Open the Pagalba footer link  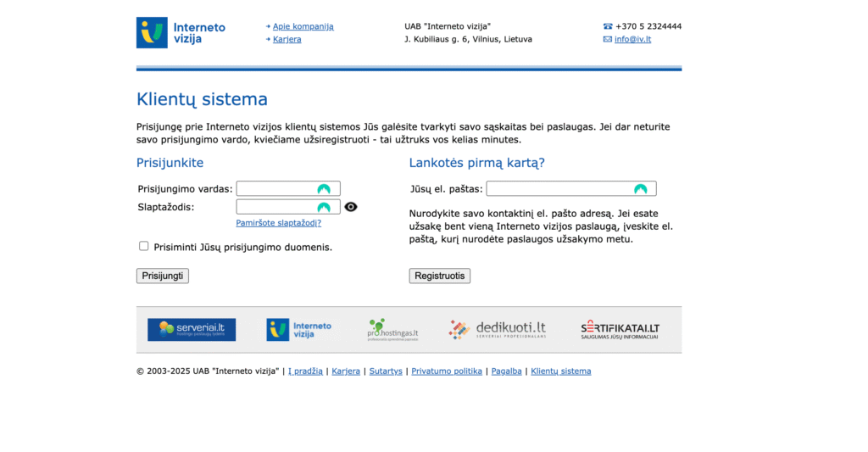pos(507,371)
